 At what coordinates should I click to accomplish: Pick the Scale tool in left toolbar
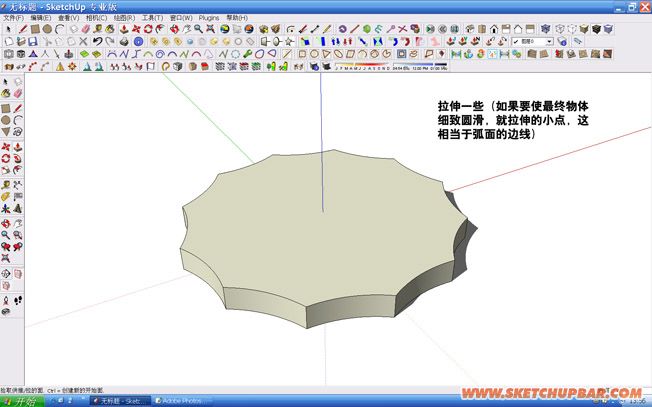(6, 170)
